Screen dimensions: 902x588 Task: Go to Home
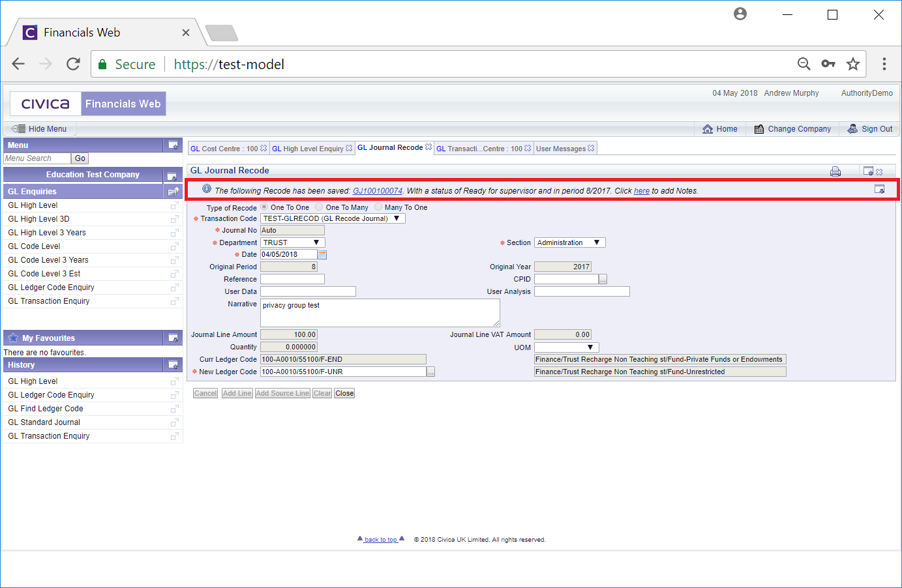720,129
